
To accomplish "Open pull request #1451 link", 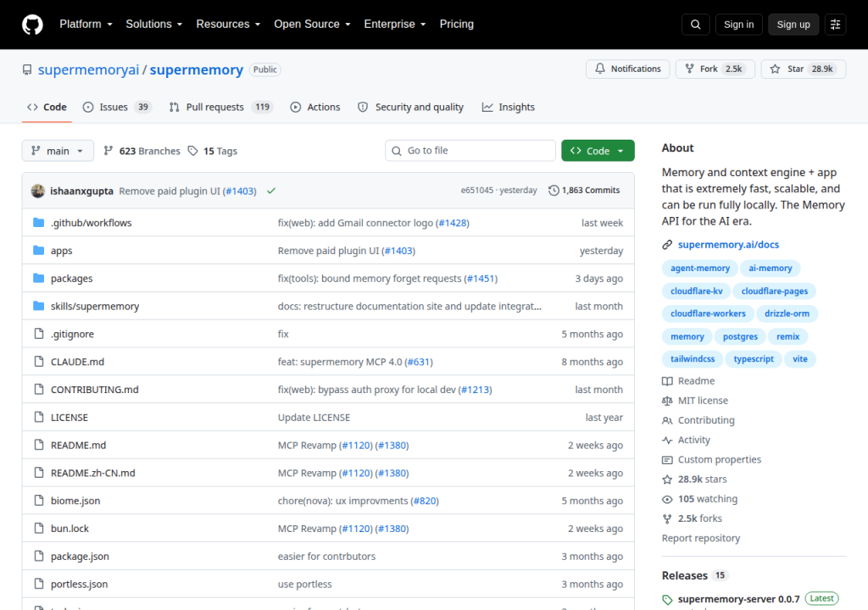I will (481, 279).
